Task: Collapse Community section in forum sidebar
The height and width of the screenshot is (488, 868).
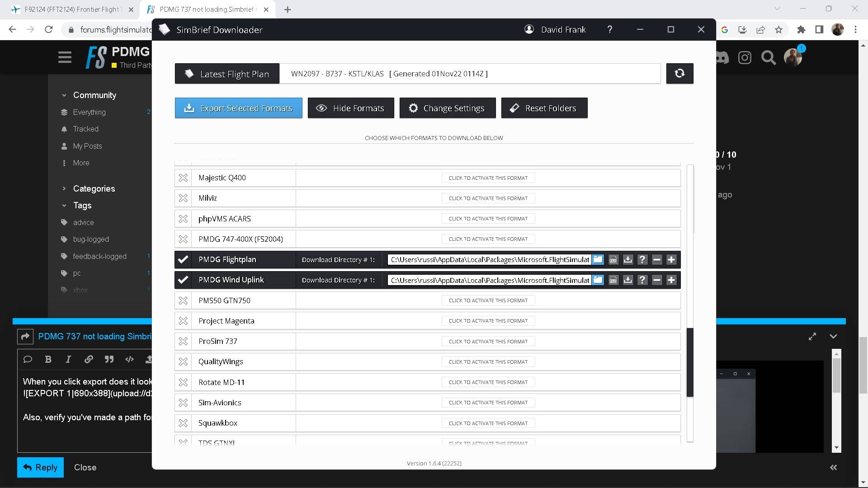Action: coord(64,95)
